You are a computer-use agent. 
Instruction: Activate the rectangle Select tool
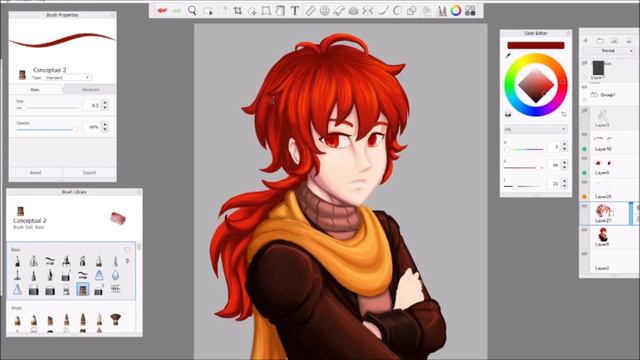pyautogui.click(x=208, y=11)
